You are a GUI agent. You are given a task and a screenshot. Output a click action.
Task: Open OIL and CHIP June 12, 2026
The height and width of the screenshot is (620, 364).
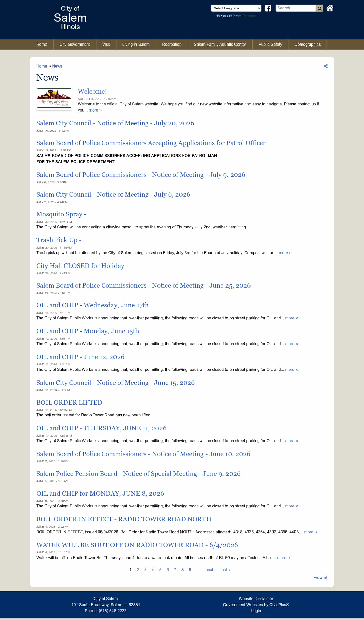80,357
